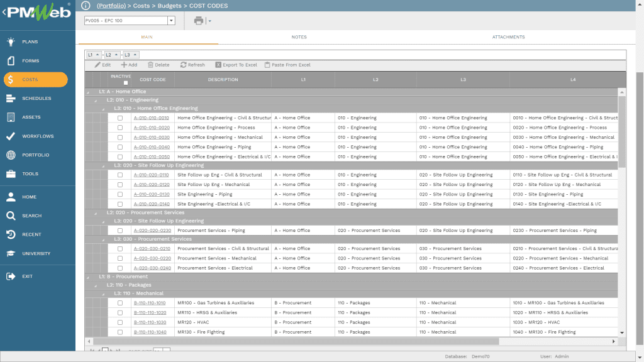Collapse sidebar with PMWeb back arrow

[4, 13]
